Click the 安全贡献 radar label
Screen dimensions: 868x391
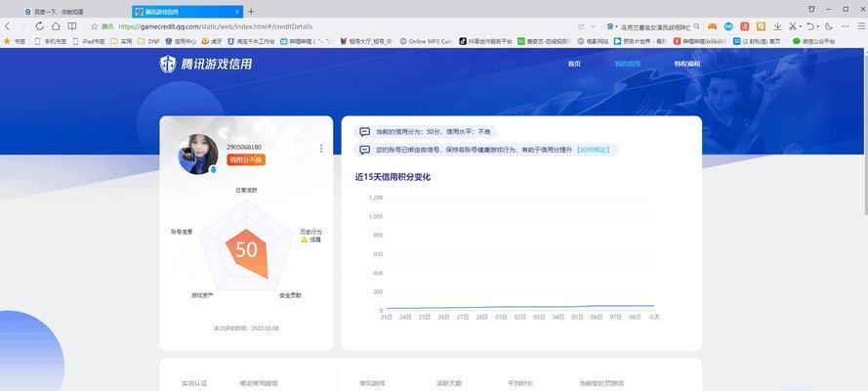tap(291, 296)
